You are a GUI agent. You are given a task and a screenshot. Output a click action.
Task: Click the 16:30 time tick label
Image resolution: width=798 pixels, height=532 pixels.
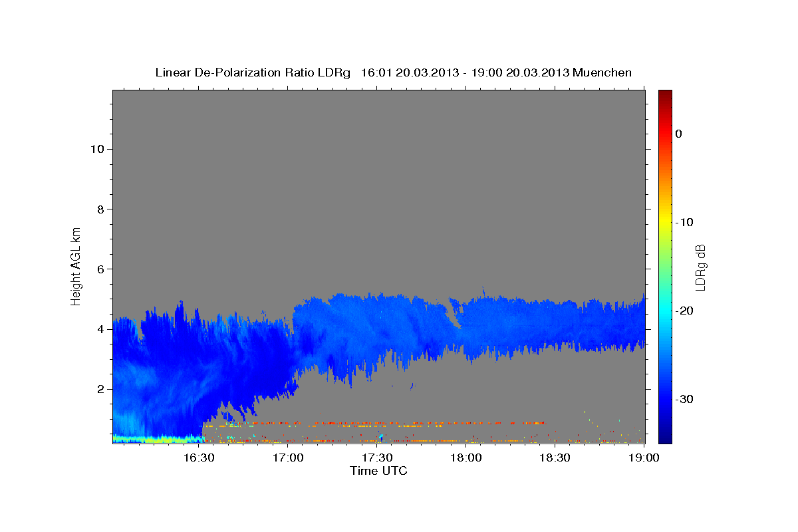click(198, 458)
